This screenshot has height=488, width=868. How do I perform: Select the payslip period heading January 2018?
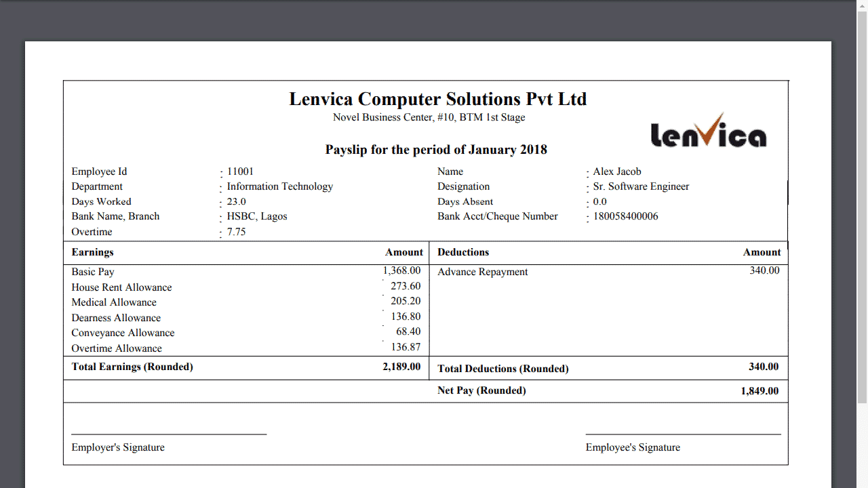coord(436,150)
